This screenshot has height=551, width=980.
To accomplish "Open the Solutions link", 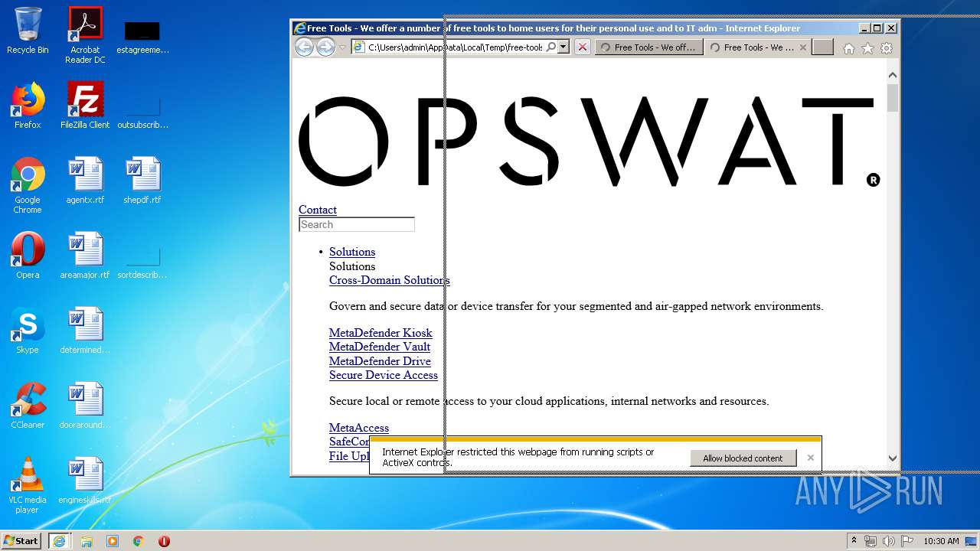I will click(352, 252).
